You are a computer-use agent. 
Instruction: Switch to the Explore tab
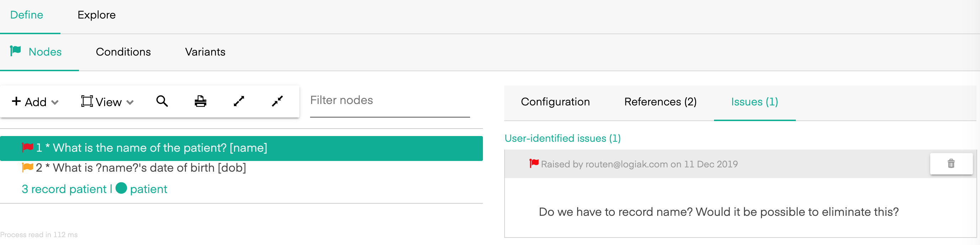[97, 15]
